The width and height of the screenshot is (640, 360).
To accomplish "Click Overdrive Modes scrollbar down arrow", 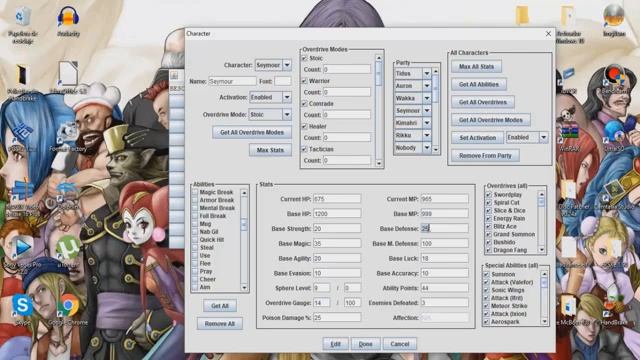I will tap(379, 163).
